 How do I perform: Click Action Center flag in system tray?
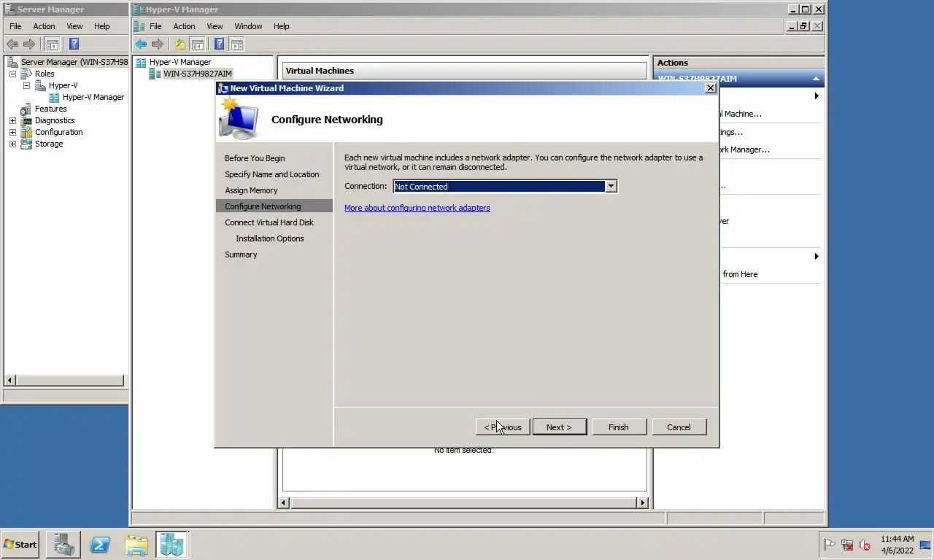click(x=830, y=545)
